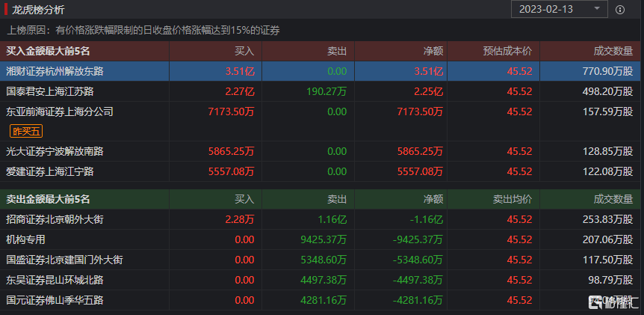644x315 pixels.
Task: Click the info icon beside the date
Action: 620,10
